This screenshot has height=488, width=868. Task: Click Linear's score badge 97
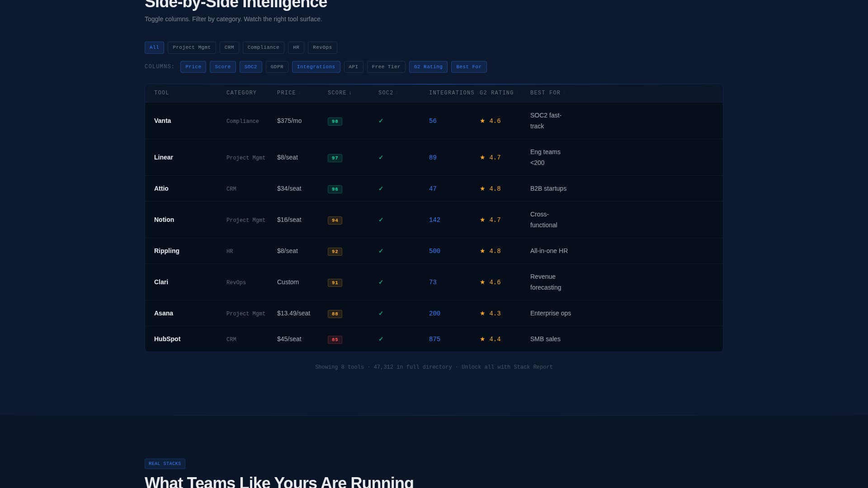[x=335, y=158]
